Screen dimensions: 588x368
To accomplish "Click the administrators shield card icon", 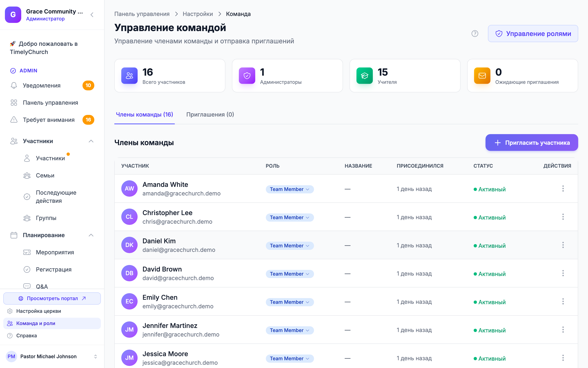I will [247, 76].
